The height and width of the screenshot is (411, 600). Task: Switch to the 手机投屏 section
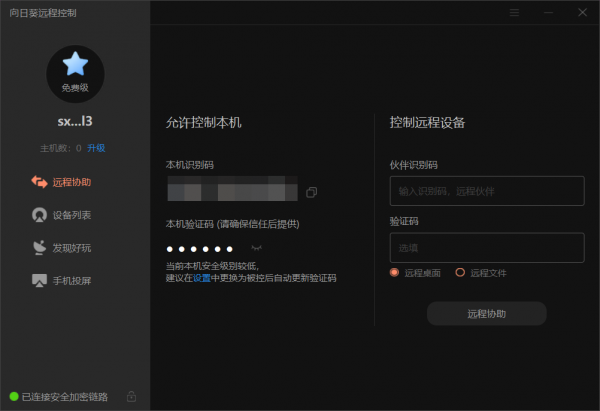click(72, 281)
